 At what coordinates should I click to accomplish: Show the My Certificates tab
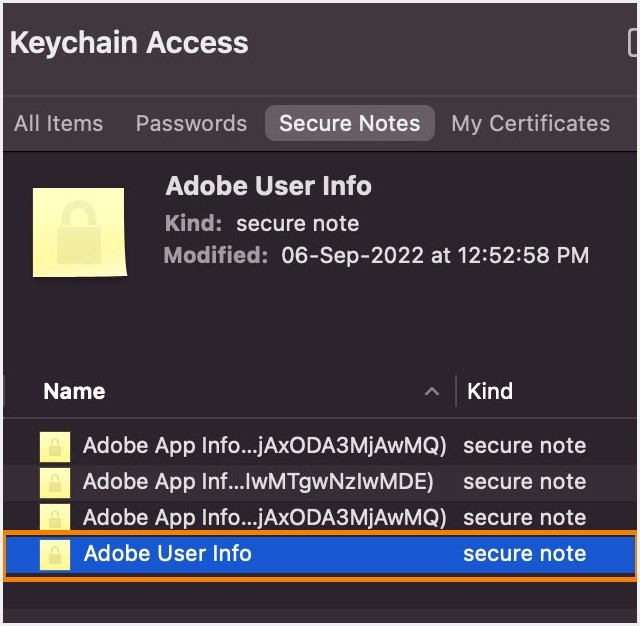tap(530, 124)
